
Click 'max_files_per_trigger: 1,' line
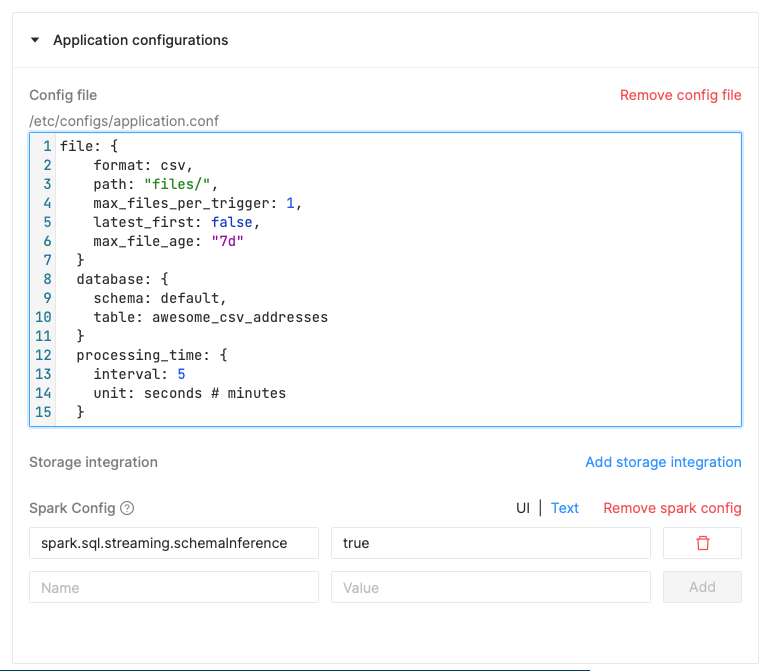(198, 203)
